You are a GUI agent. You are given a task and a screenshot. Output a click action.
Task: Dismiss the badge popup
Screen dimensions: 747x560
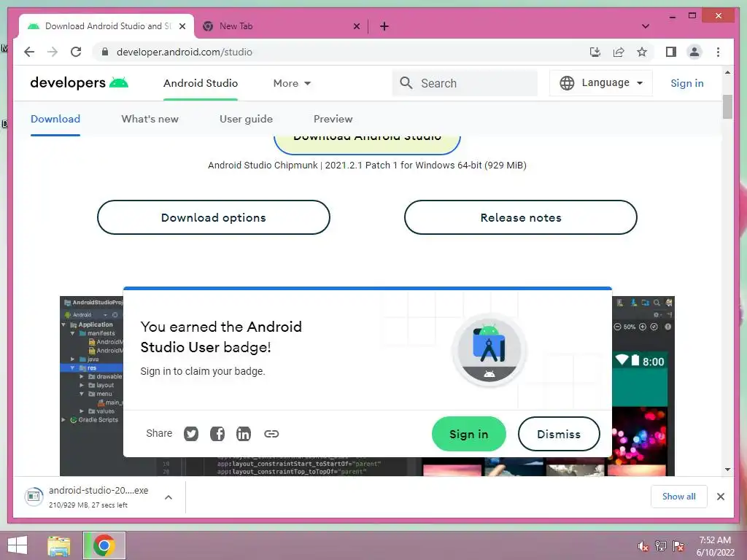point(559,434)
